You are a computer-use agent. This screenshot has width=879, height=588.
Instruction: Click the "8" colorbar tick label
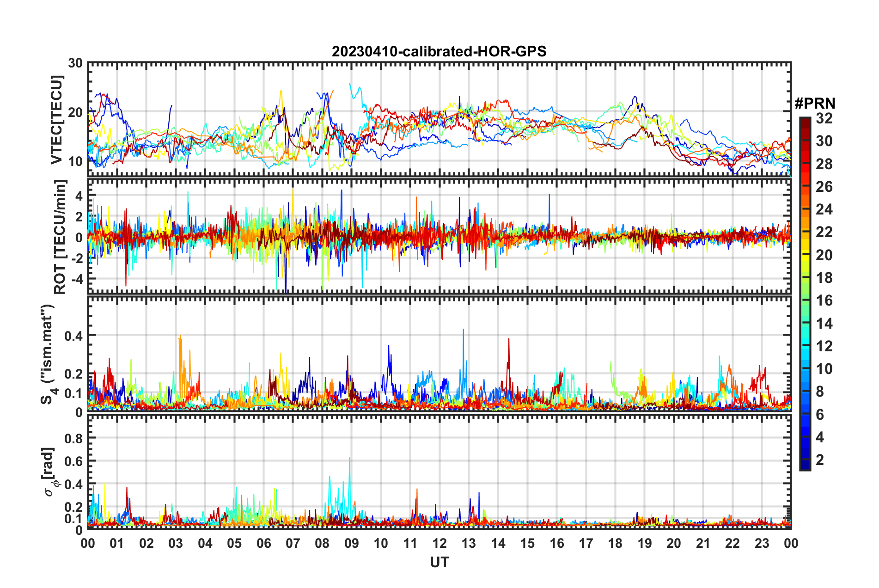pos(820,392)
